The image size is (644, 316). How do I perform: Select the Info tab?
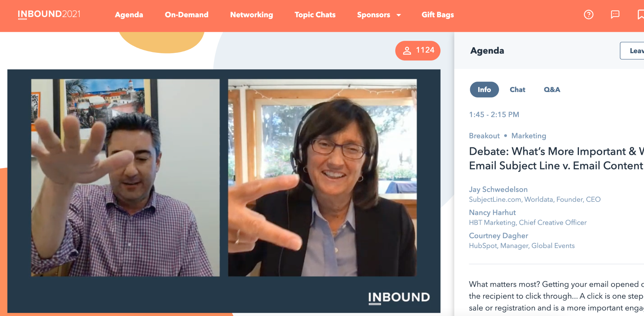(x=484, y=90)
